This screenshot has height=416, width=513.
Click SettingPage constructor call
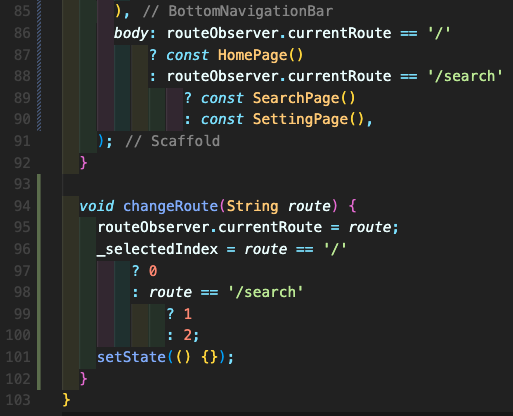[308, 119]
